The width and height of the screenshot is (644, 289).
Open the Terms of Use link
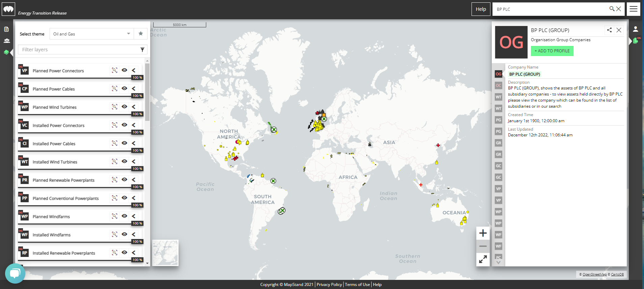pyautogui.click(x=357, y=285)
